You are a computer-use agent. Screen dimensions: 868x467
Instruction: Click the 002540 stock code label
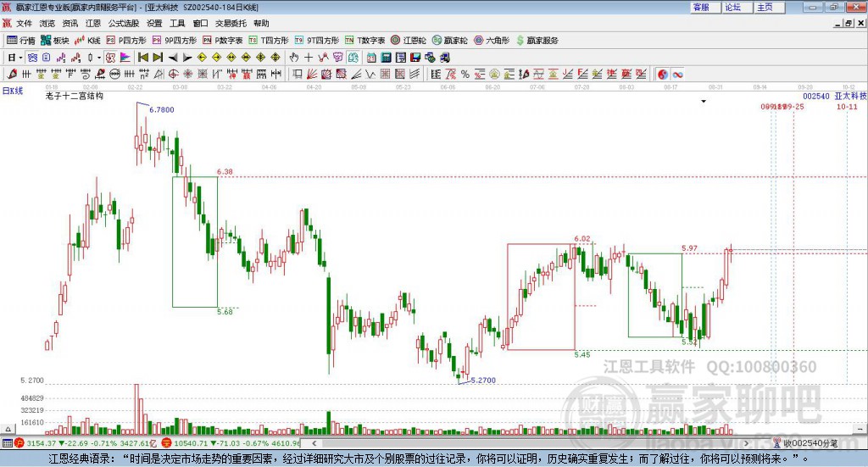[x=816, y=96]
